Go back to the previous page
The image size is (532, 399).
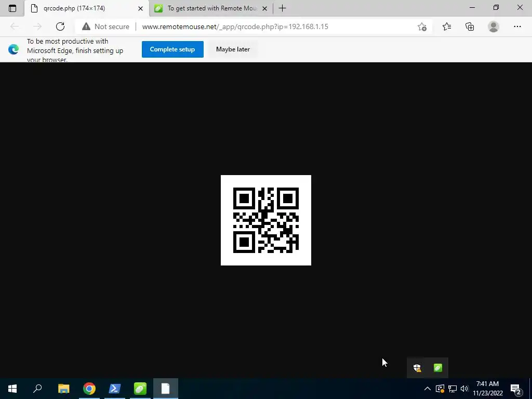click(x=14, y=26)
